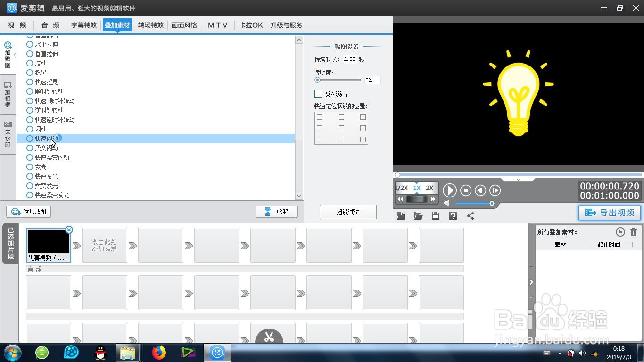Open the ＭＴＶ tab
644x362 pixels.
[x=217, y=25]
